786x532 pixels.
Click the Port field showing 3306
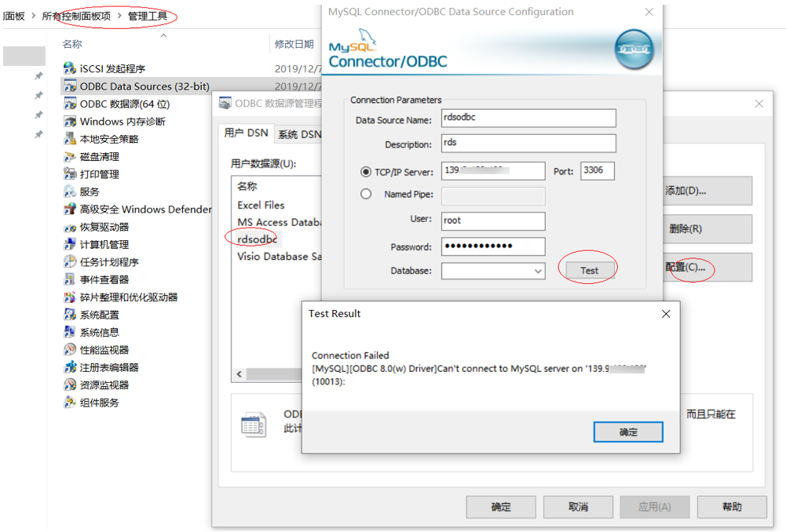597,171
